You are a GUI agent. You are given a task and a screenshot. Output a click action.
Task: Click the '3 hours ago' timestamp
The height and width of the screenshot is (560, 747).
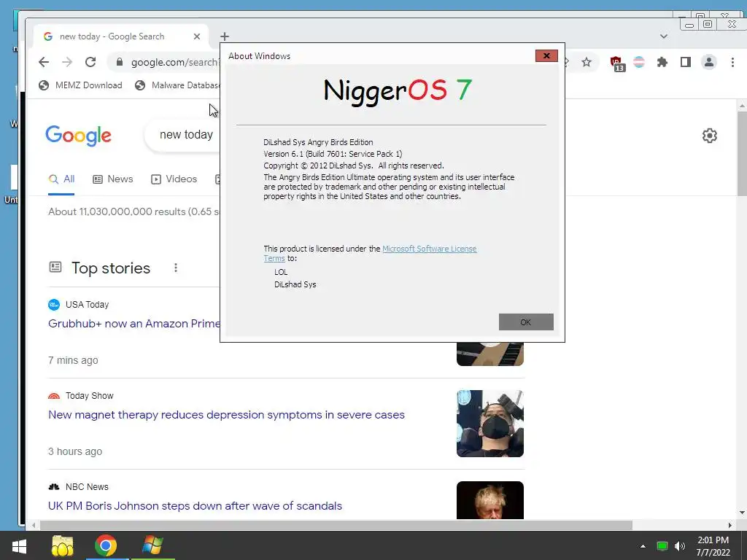coord(75,451)
